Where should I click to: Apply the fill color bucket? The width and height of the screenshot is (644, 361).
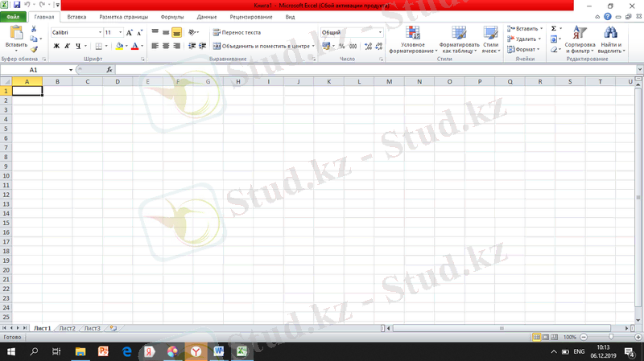coord(119,46)
